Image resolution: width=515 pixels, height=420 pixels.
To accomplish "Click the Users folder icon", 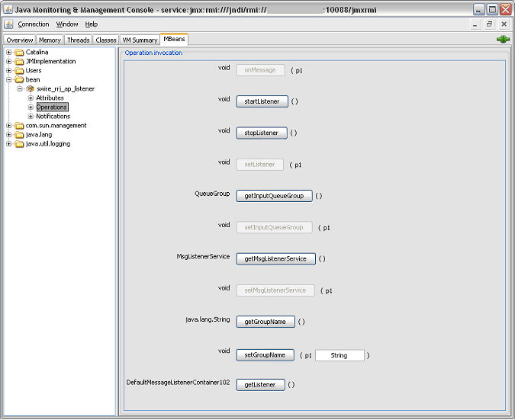I will point(20,71).
